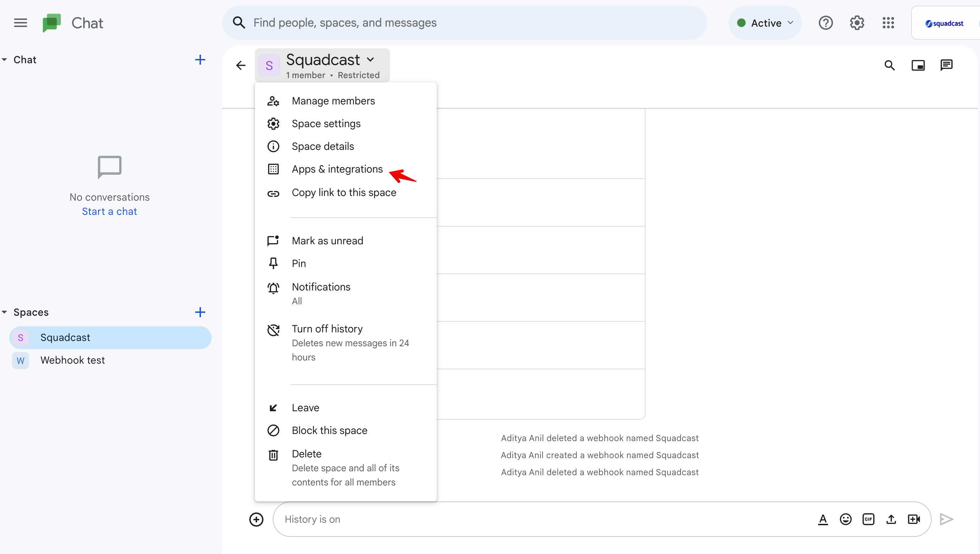Image resolution: width=980 pixels, height=554 pixels.
Task: Open the Webhook test space
Action: 73,360
